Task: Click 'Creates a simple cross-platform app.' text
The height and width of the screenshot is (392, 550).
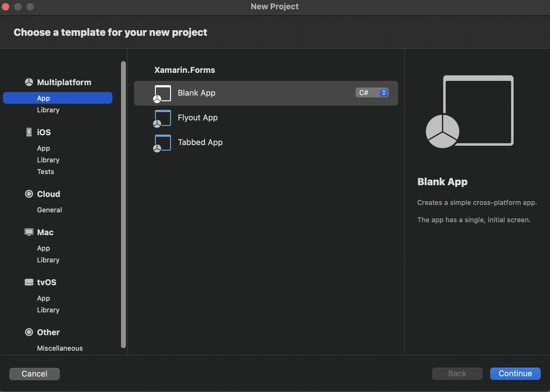Action: click(477, 202)
